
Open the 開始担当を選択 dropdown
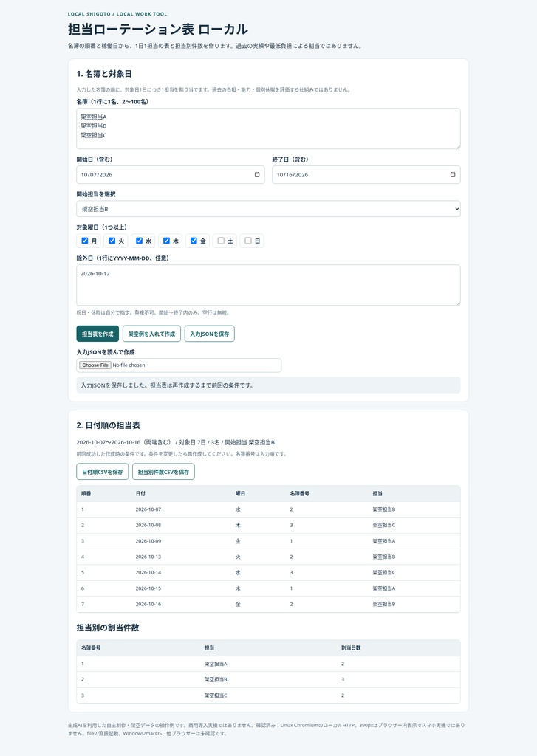point(268,209)
